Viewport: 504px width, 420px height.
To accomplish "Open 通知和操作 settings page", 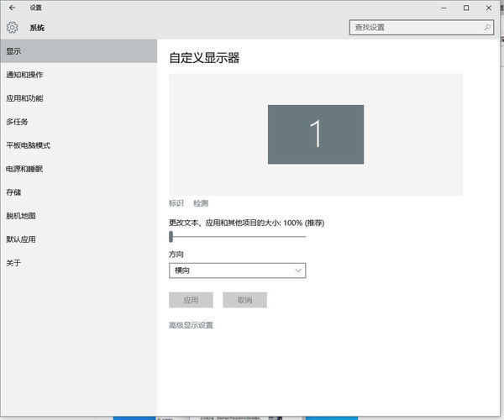I will pyautogui.click(x=24, y=75).
